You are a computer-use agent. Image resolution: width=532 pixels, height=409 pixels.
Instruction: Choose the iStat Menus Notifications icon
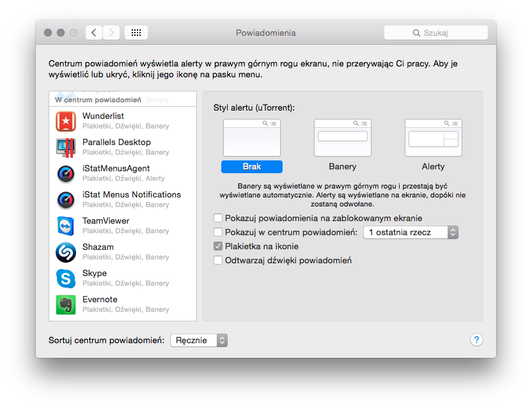click(x=66, y=200)
